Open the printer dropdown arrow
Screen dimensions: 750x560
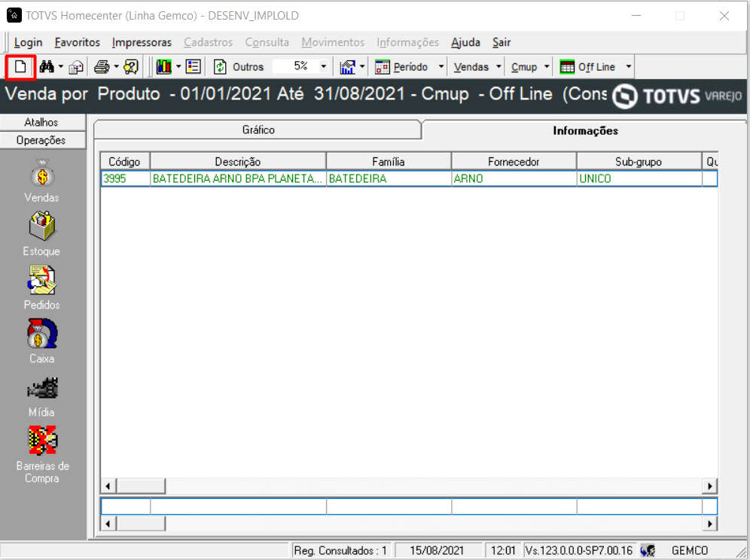point(116,67)
